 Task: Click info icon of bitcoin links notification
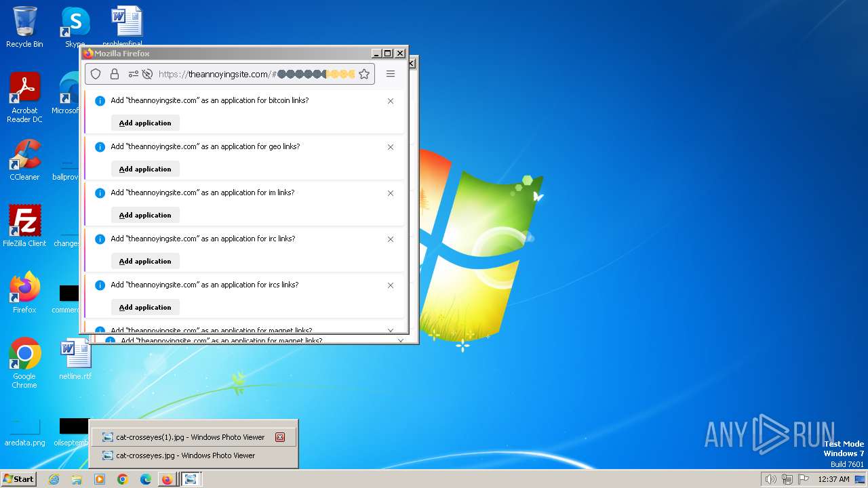[100, 101]
